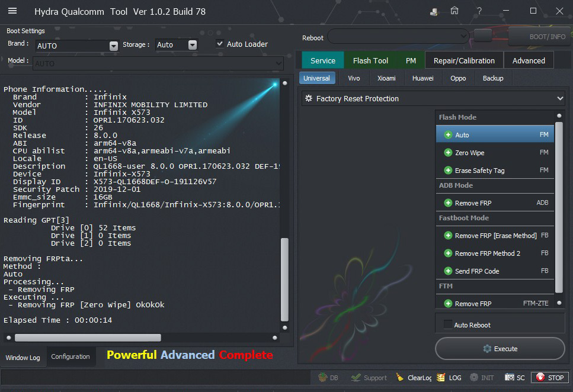Image resolution: width=573 pixels, height=392 pixels.
Task: Select the Zero Wipe flash mode entry
Action: (495, 152)
